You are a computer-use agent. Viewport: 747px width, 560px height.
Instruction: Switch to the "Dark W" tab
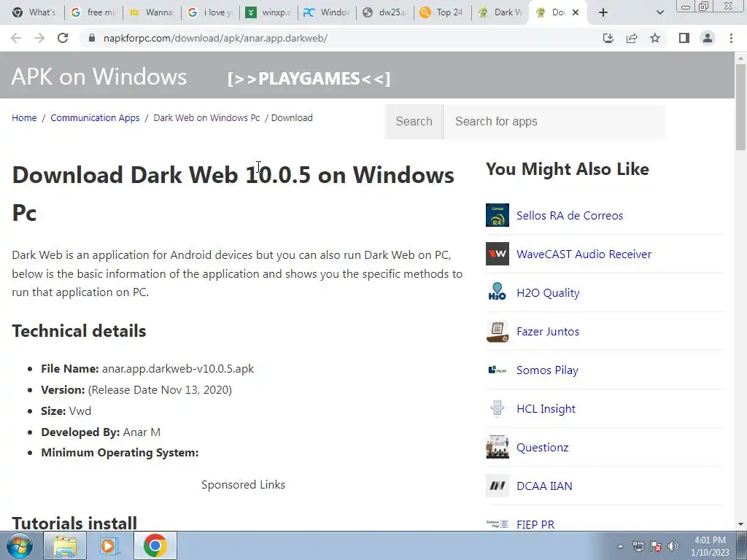click(x=501, y=12)
